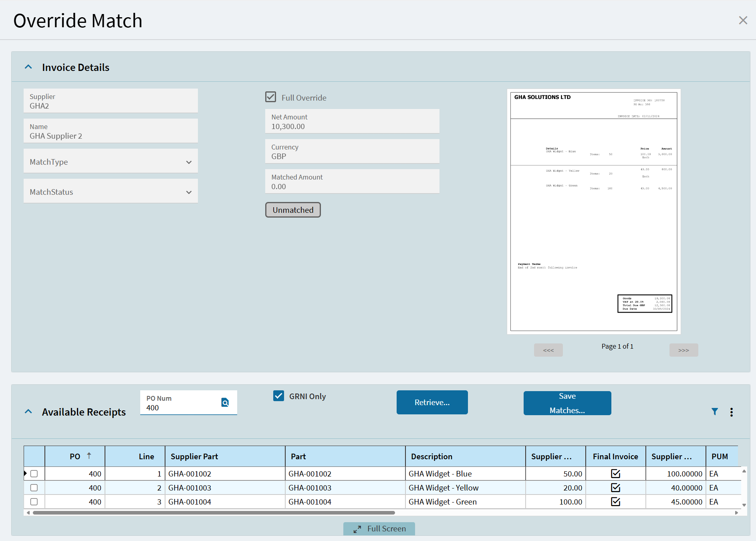Click the Full Screen expand icon
Screen dimensions: 756x541
(357, 529)
